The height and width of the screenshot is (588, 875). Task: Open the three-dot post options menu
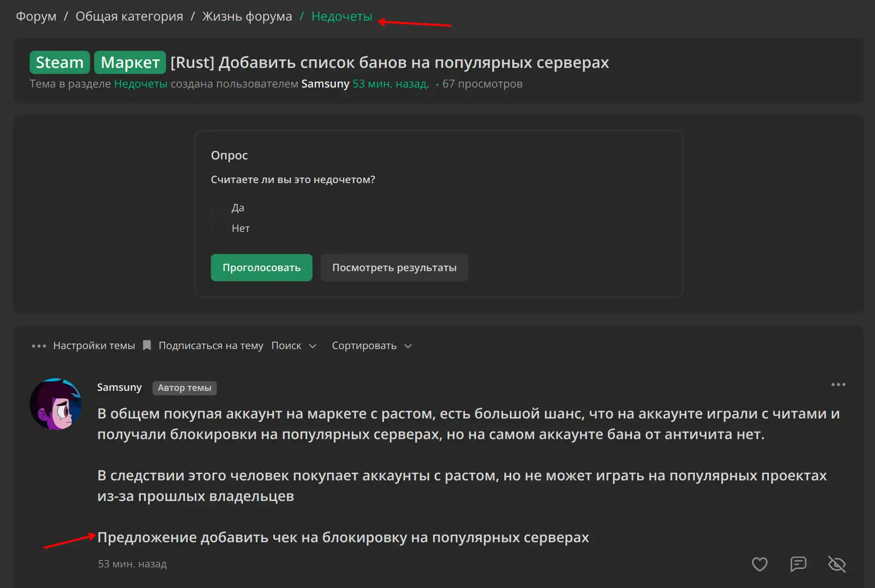(838, 385)
